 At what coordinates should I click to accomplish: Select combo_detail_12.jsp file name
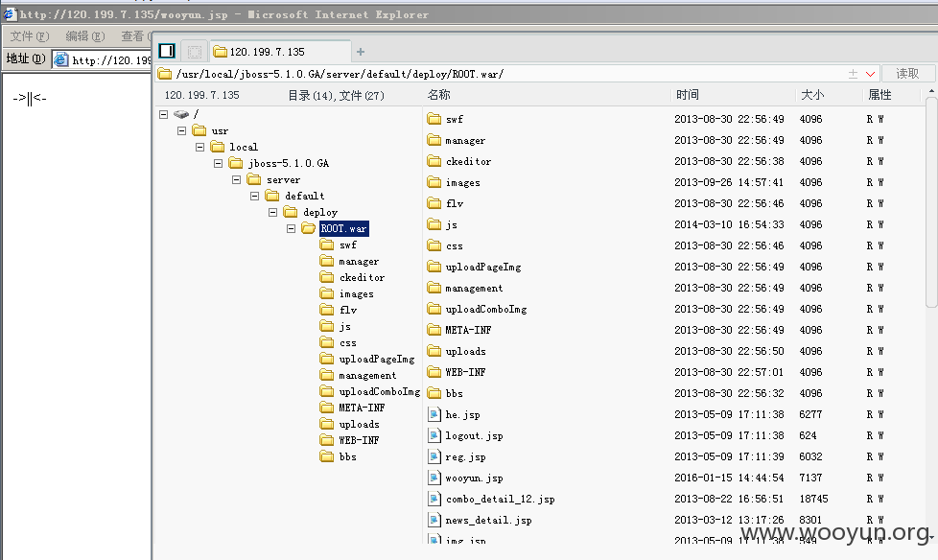pos(500,499)
